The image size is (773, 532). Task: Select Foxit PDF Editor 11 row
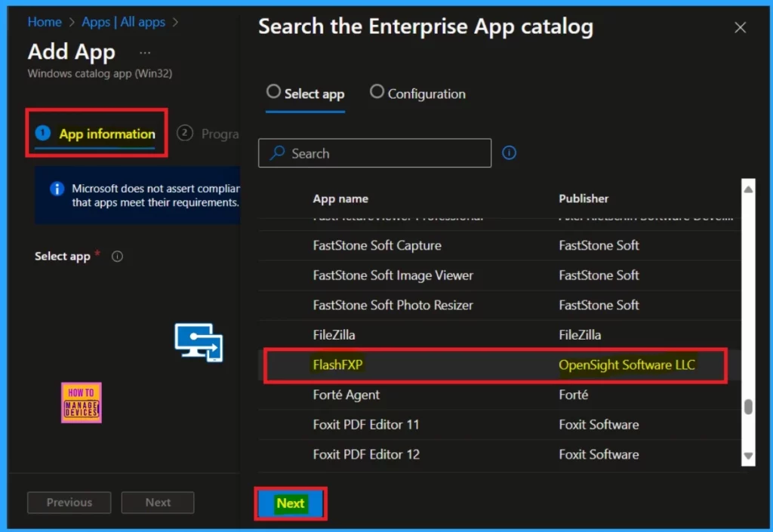[x=500, y=425]
